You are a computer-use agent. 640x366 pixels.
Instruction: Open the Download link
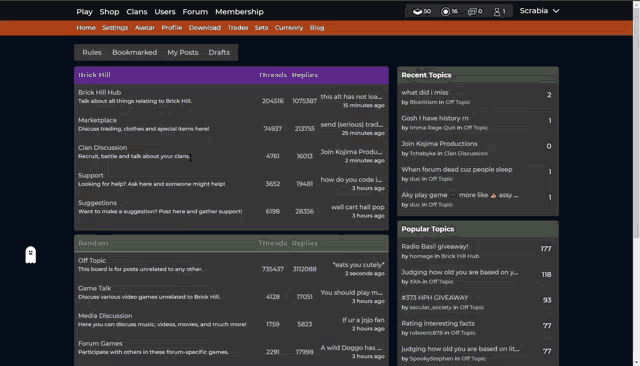point(204,28)
